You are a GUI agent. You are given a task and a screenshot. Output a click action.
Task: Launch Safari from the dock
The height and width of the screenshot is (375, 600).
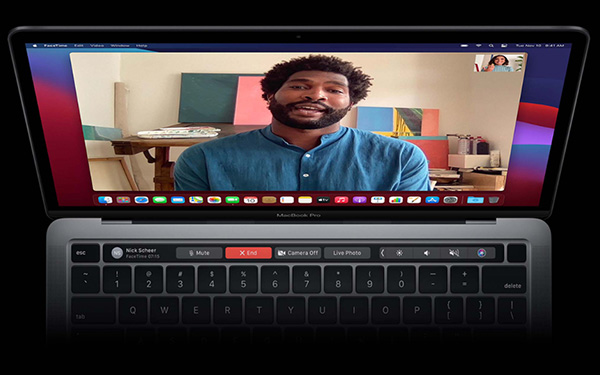coord(141,200)
